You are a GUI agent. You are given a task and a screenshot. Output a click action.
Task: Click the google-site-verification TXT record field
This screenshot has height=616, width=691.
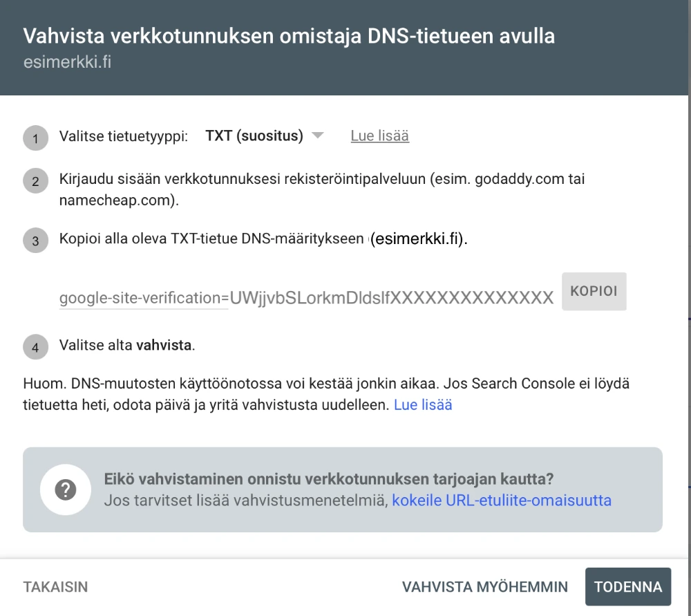pos(306,298)
